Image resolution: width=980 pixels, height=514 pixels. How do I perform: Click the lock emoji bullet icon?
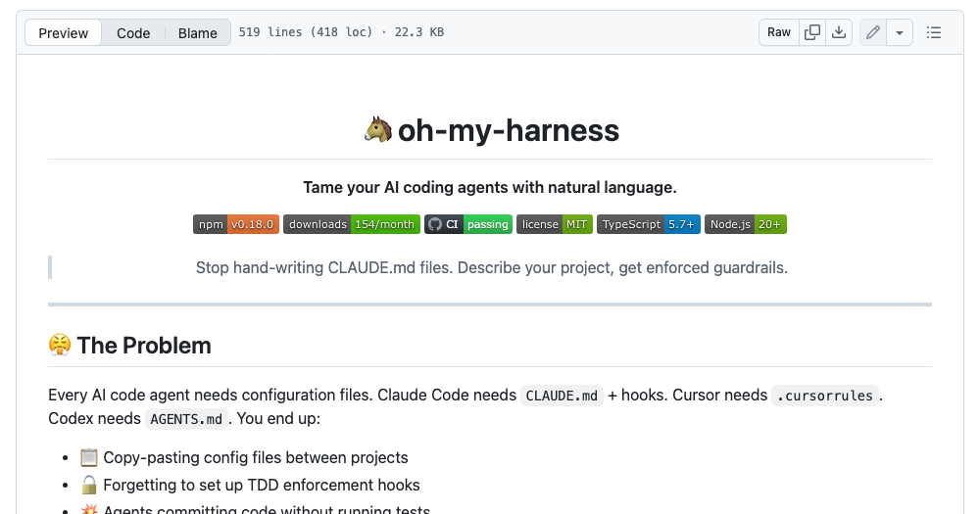click(x=89, y=486)
